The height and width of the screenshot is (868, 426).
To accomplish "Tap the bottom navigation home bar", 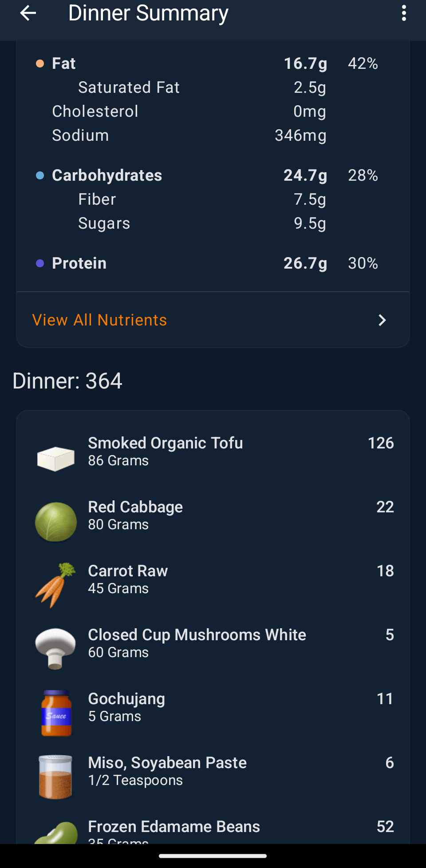I will (213, 856).
